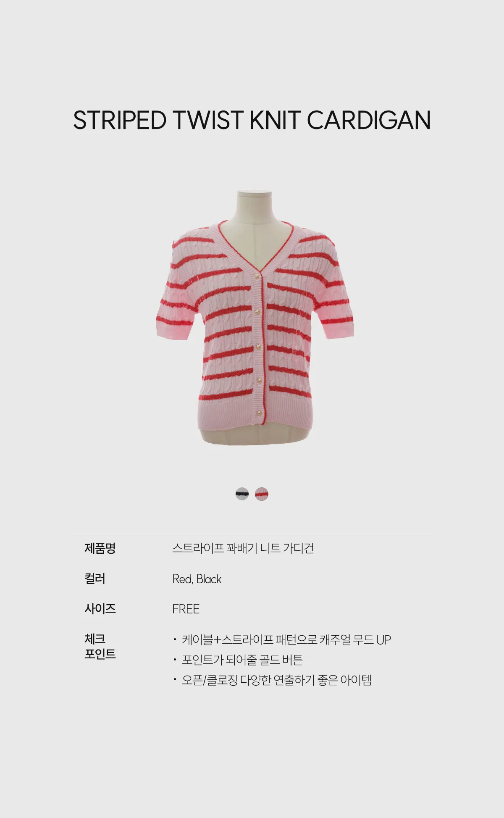Click the top gold button on cardigan
The width and height of the screenshot is (504, 818).
(256, 276)
